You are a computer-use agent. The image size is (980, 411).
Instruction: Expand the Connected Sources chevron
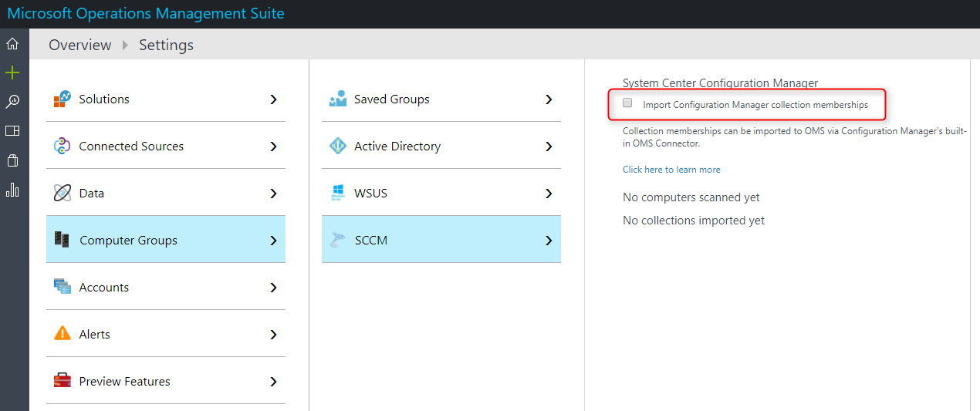pyautogui.click(x=273, y=147)
